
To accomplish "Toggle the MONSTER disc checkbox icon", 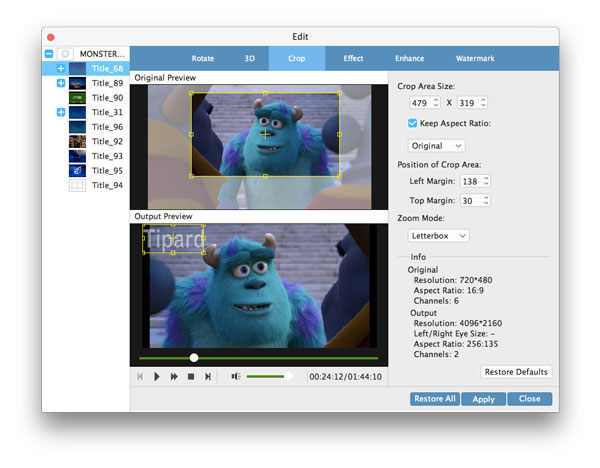I will pyautogui.click(x=65, y=54).
